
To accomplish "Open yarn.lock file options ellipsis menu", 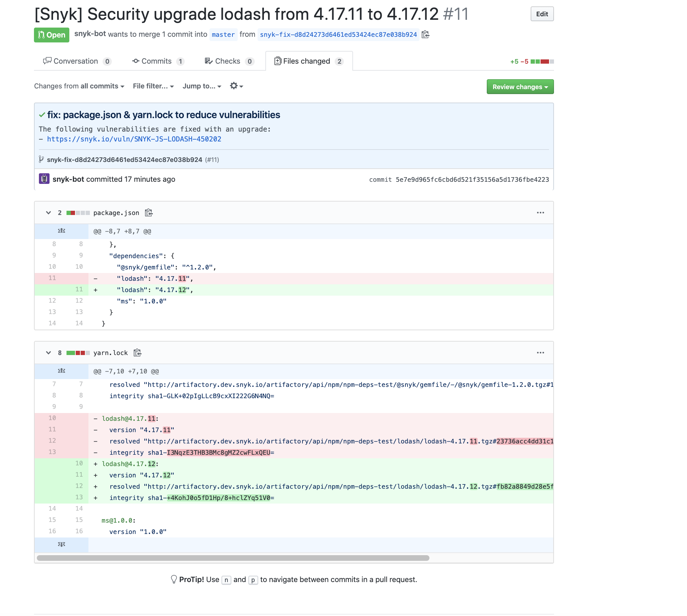I will click(540, 353).
